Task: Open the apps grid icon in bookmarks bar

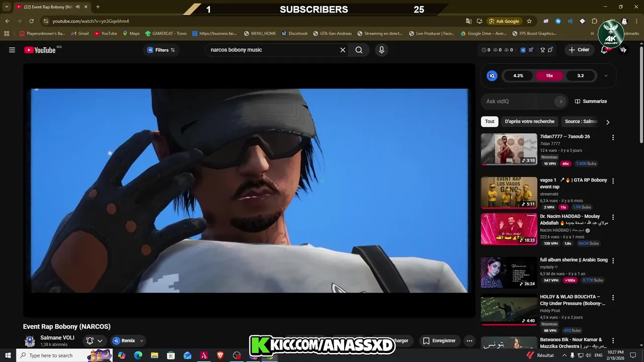Action: 7,34
